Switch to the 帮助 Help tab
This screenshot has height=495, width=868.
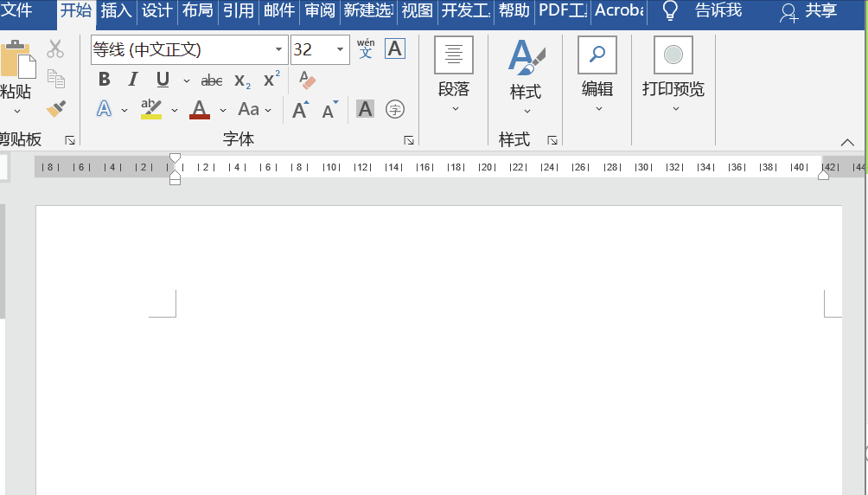point(514,10)
